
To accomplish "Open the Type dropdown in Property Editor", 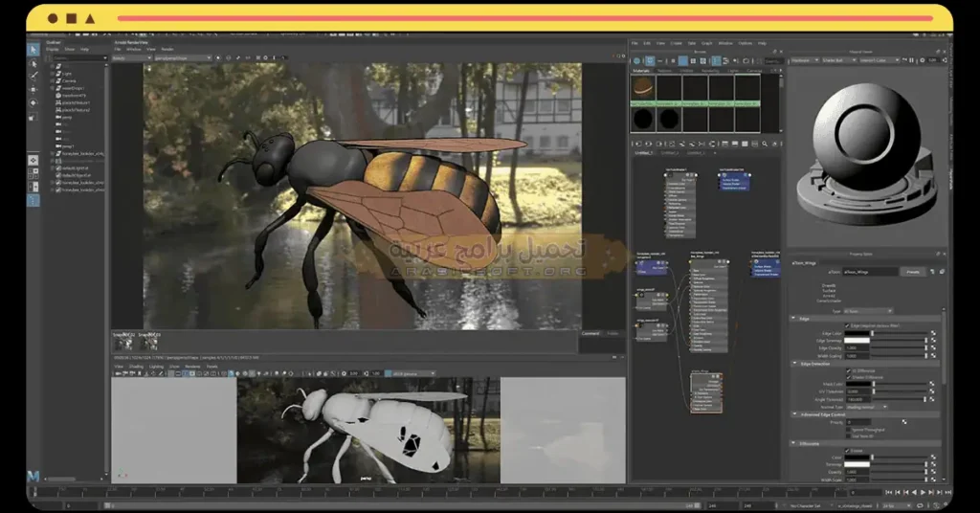I will click(x=867, y=311).
